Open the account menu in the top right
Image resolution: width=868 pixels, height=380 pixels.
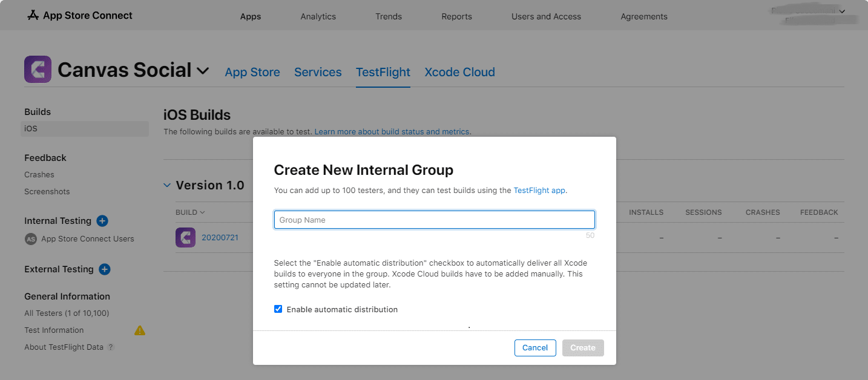[x=842, y=11]
